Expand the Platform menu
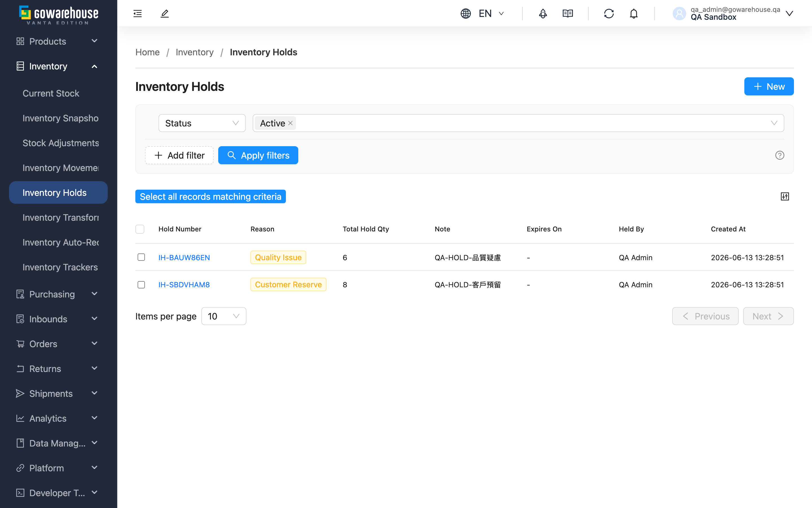This screenshot has height=508, width=812. (58, 468)
